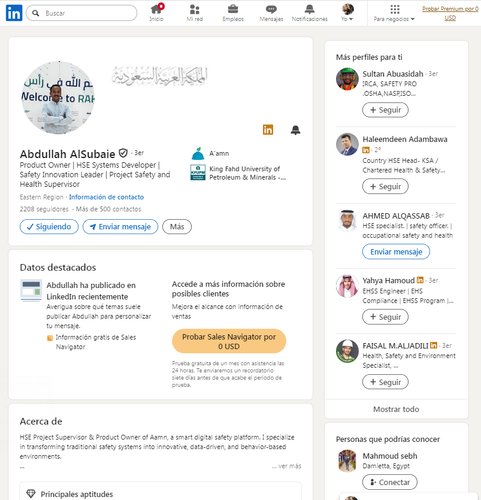Image resolution: width=481 pixels, height=500 pixels.
Task: Focus the Buscar search field
Action: coord(81,13)
